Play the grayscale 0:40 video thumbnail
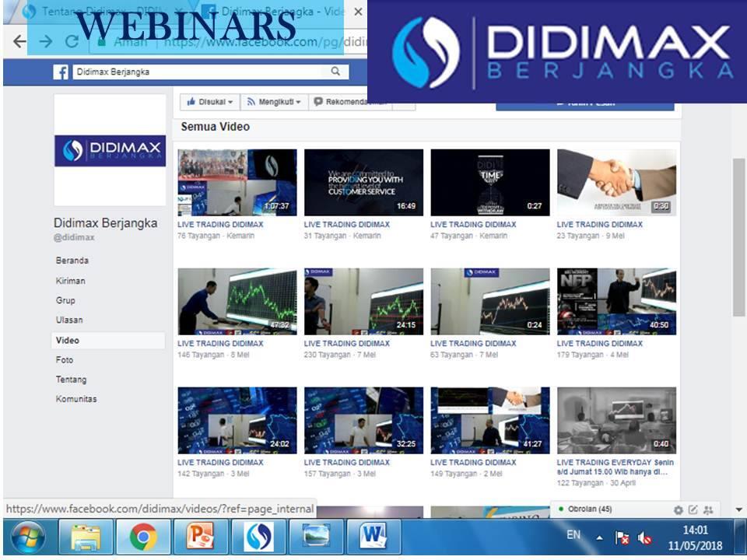The width and height of the screenshot is (747, 560). pyautogui.click(x=616, y=421)
